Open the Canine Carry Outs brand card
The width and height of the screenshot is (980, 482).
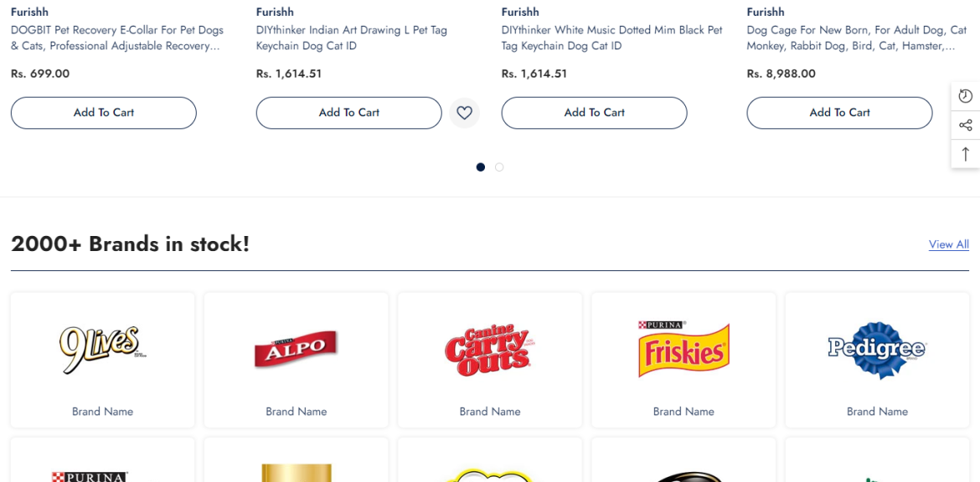click(490, 361)
